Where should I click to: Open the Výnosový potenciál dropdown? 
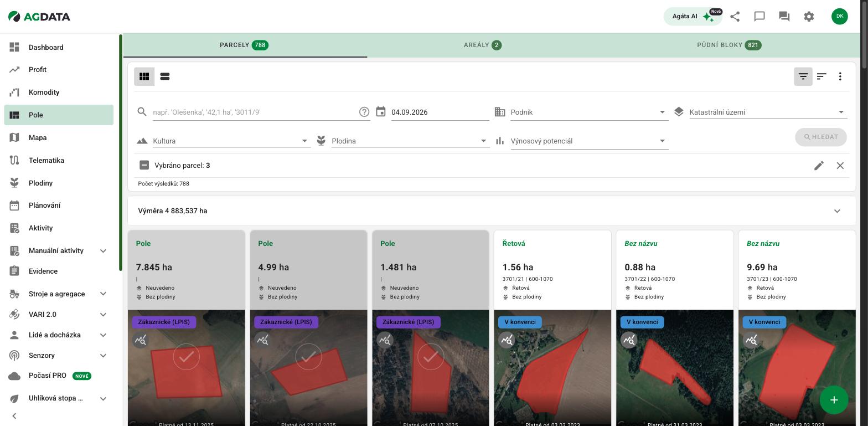pos(589,141)
